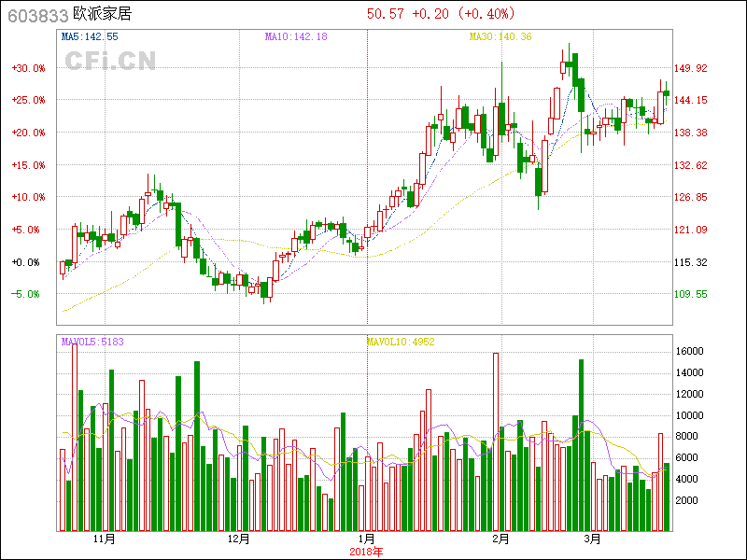747x560 pixels.
Task: Click the 6000 volume axis label
Action: pos(687,457)
